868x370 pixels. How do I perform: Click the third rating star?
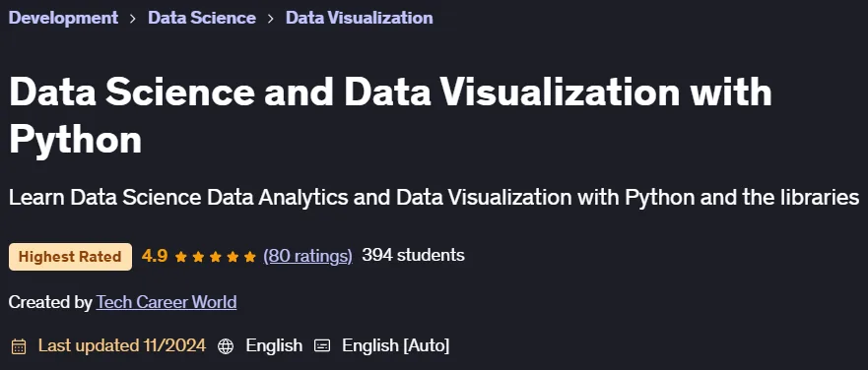216,257
